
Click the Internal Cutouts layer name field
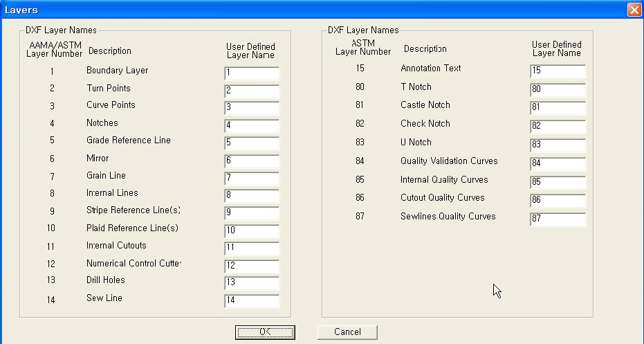tap(252, 248)
